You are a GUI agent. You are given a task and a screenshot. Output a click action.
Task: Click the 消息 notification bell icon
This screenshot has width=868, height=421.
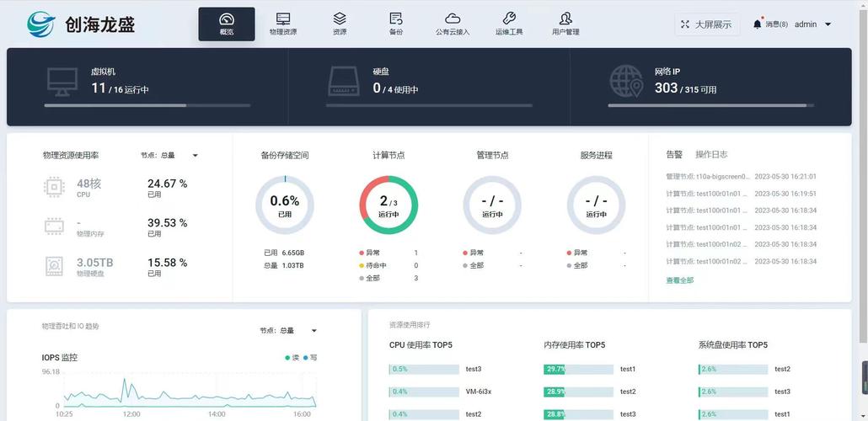[757, 24]
